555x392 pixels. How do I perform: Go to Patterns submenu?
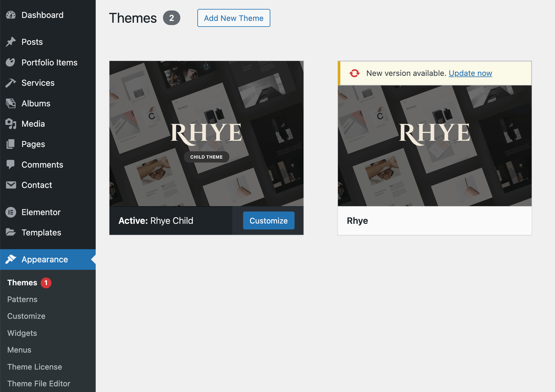pyautogui.click(x=22, y=299)
